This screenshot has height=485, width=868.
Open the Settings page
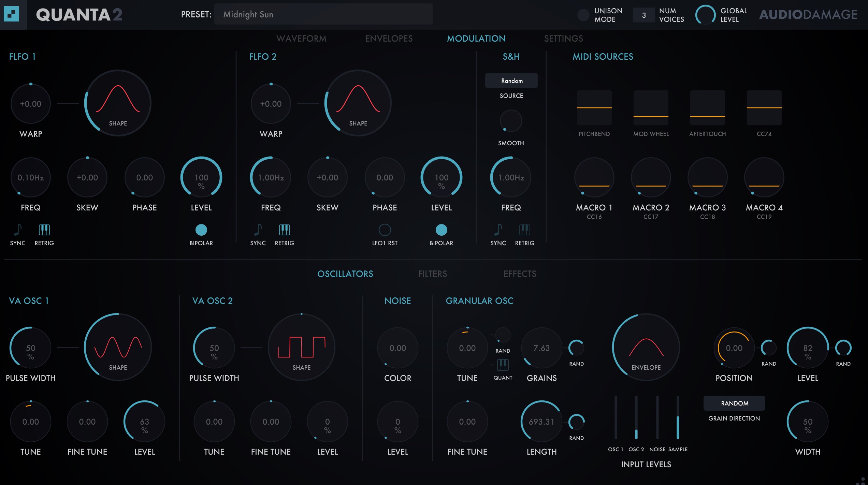click(x=563, y=39)
